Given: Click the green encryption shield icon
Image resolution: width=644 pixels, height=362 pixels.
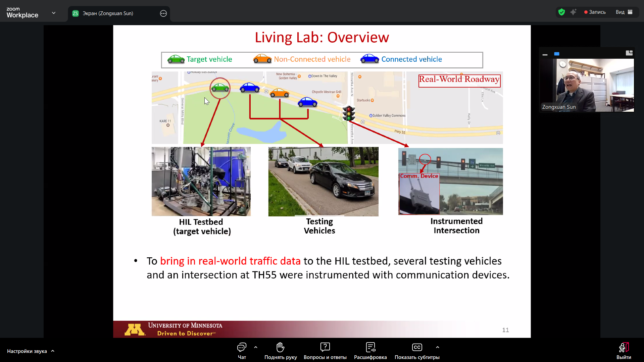Looking at the screenshot, I should pos(561,12).
